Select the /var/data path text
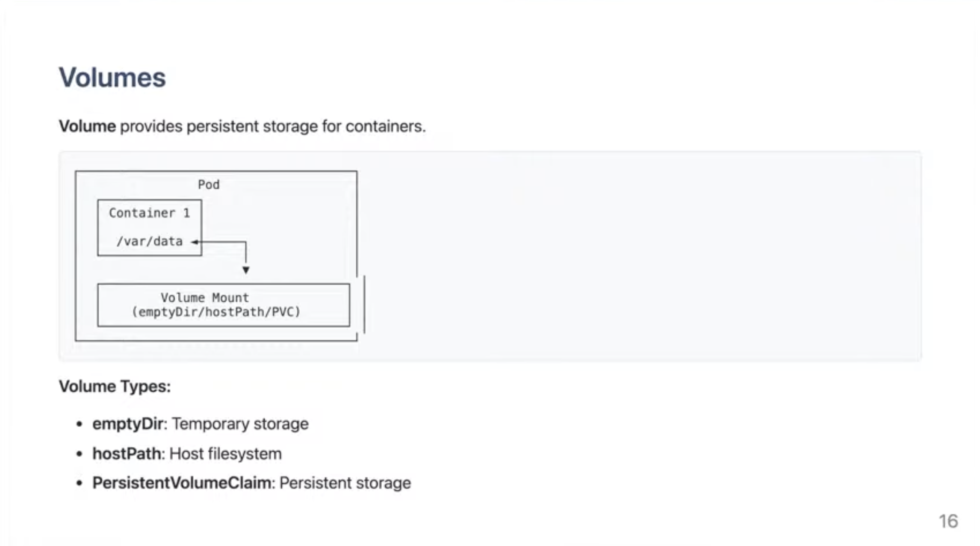This screenshot has height=546, width=980. 149,241
